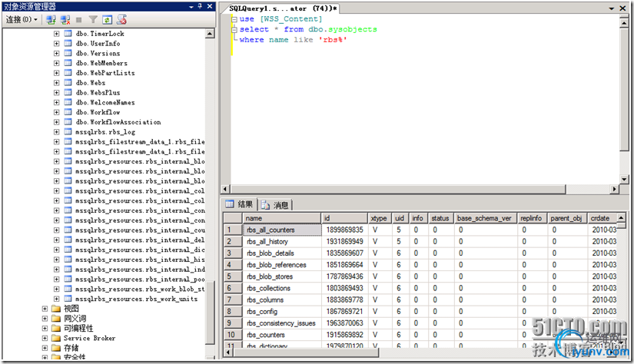Select the dbo.WebMembers tree item
This screenshot has width=634, height=364.
point(101,63)
